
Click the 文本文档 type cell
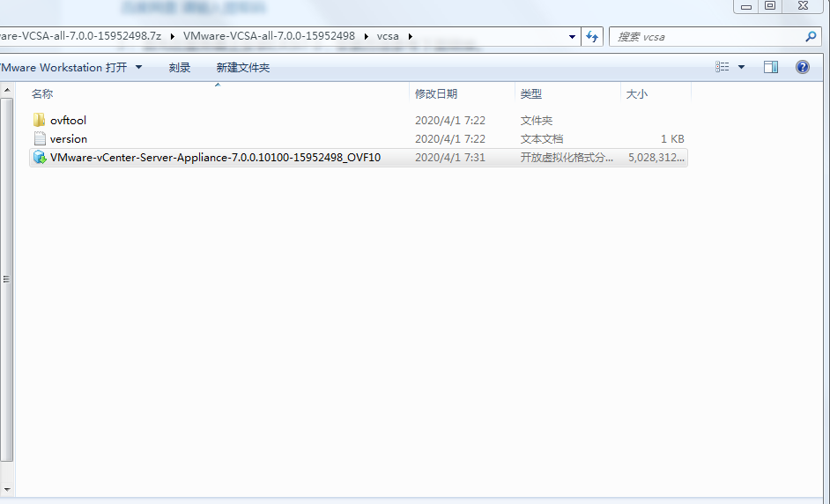(x=542, y=138)
